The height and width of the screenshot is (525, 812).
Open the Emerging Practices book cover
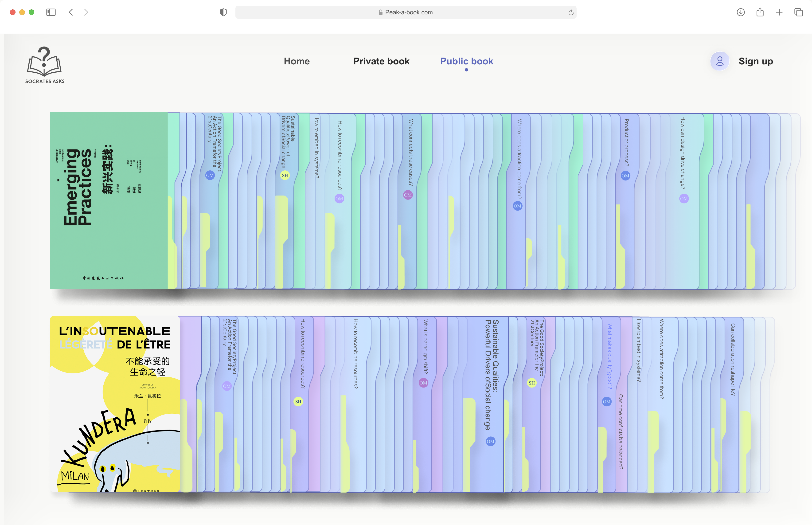(109, 201)
